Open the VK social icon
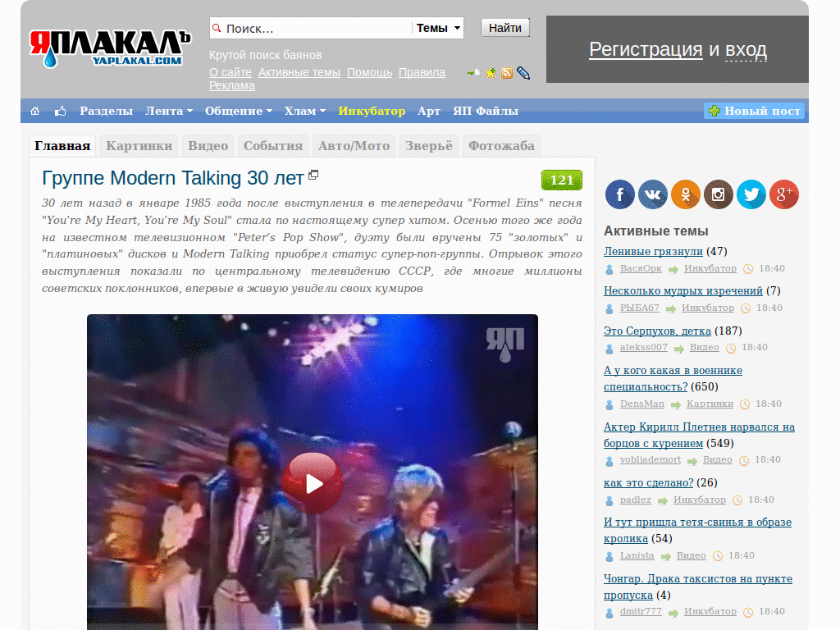The width and height of the screenshot is (840, 630). [652, 194]
